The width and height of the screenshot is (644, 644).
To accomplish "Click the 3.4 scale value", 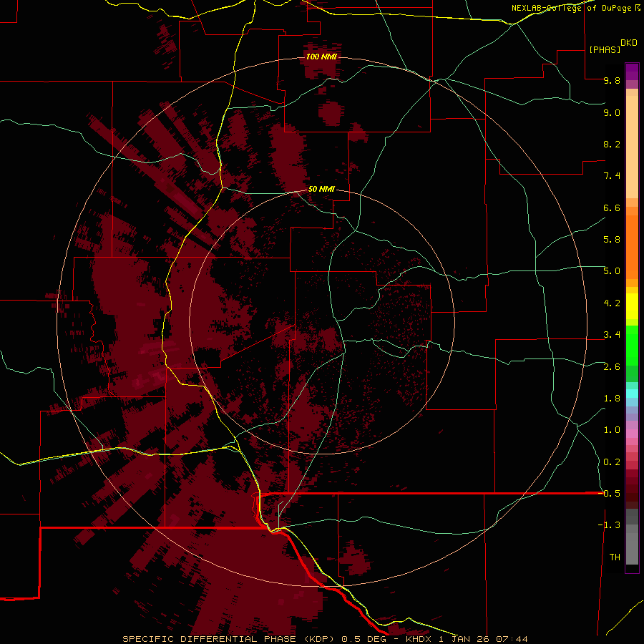I will point(612,335).
